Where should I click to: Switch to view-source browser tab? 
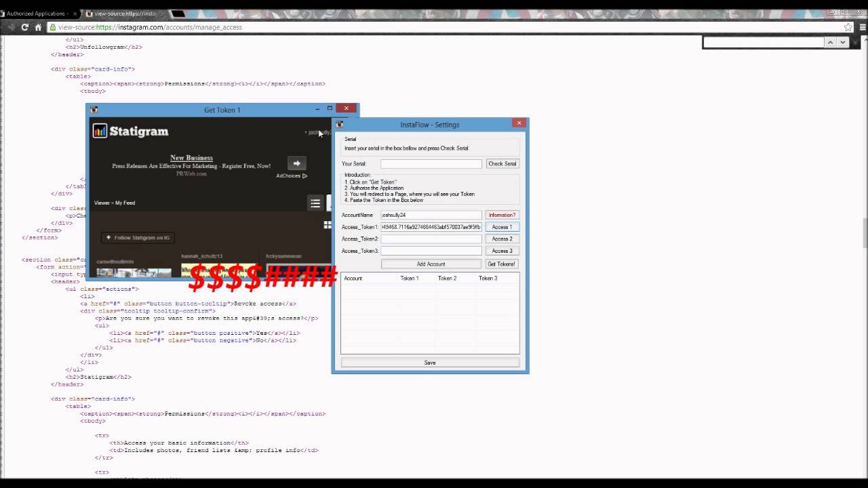pos(125,14)
